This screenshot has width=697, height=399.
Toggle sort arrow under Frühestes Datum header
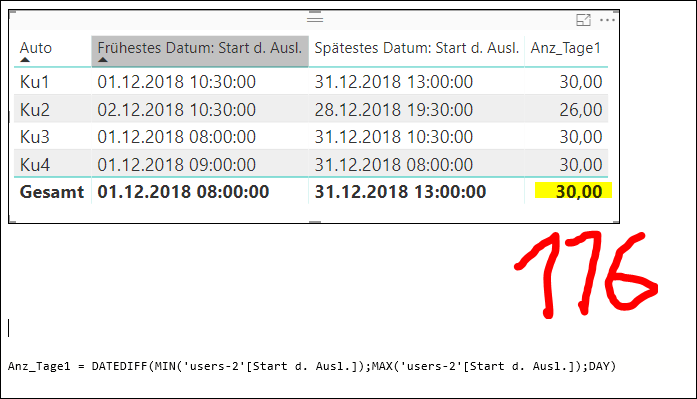pos(103,60)
